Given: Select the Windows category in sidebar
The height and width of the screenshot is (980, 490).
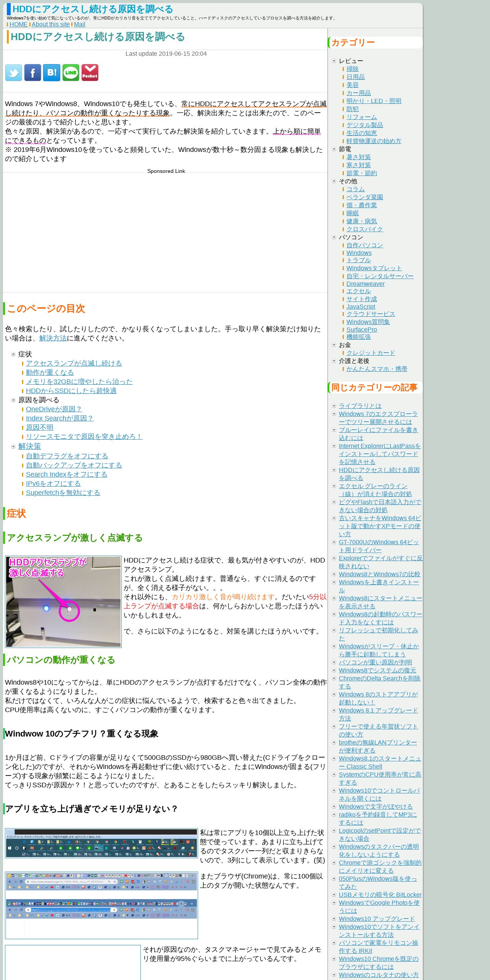Looking at the screenshot, I should [x=359, y=253].
